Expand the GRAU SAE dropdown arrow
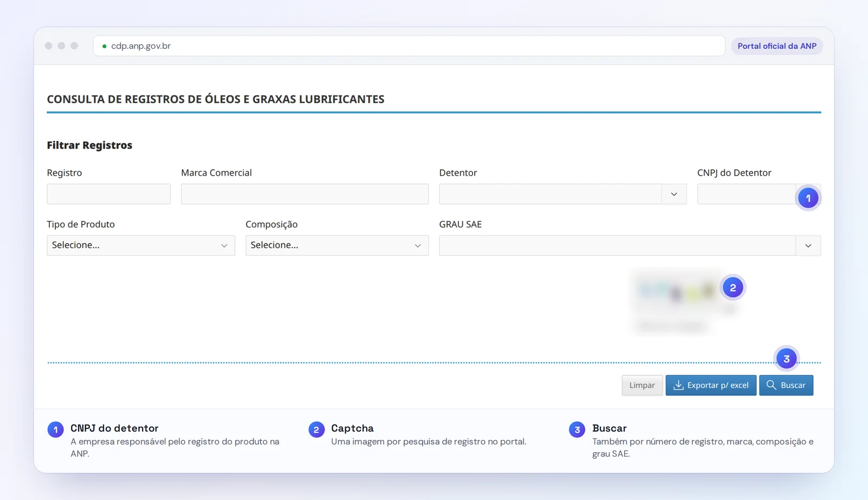 [808, 246]
